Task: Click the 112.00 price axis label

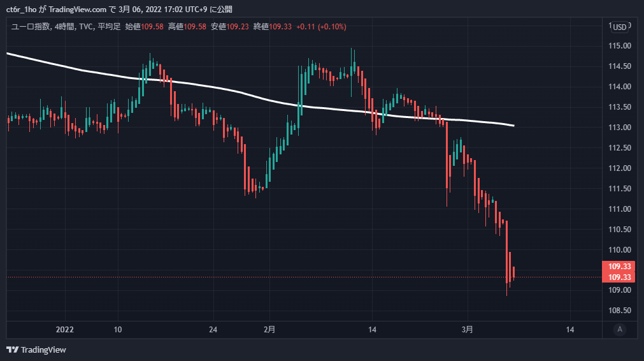Action: pyautogui.click(x=619, y=168)
